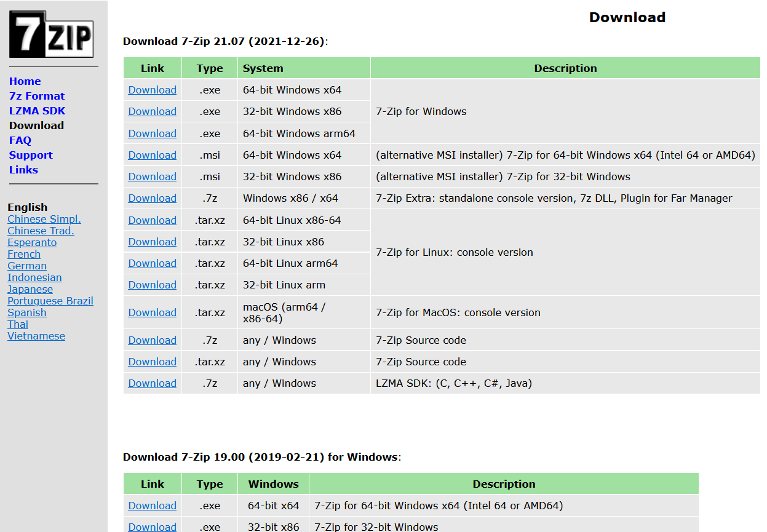Go to 7z Format page

tap(36, 96)
